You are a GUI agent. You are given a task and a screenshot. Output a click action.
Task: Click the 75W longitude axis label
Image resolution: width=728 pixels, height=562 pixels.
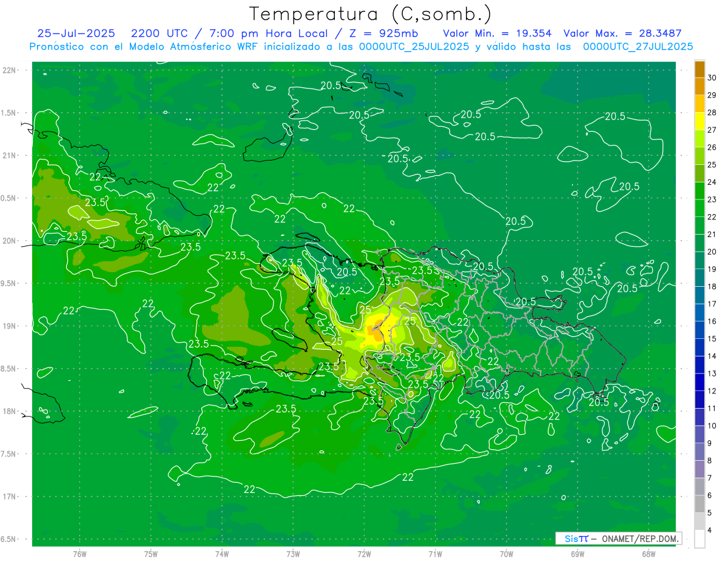151,554
